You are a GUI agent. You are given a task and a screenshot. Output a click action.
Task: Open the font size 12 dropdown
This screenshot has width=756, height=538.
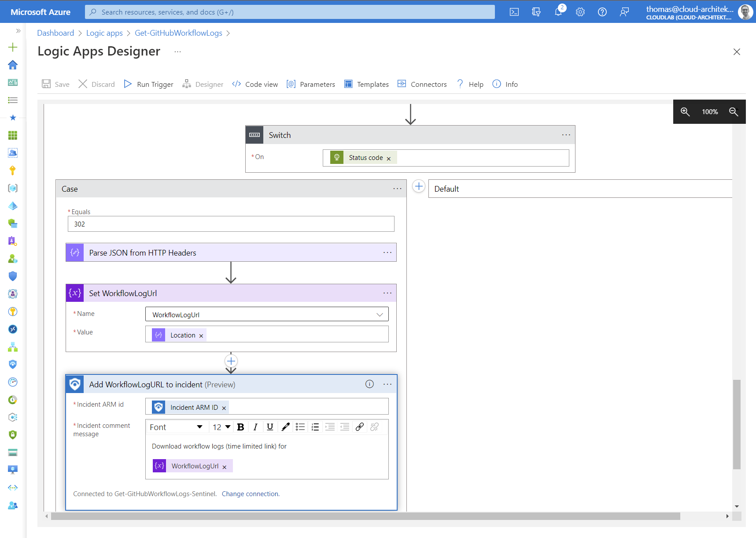(221, 427)
